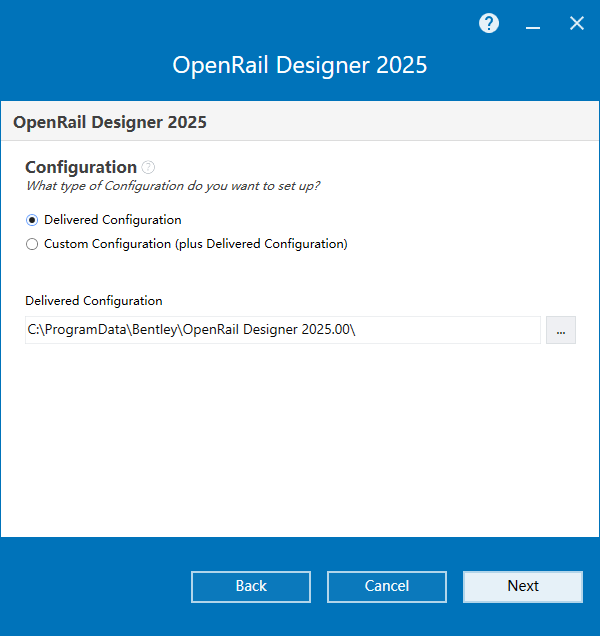Screen dimensions: 600x636
Task: Go to the previous step with Back
Action: [x=251, y=586]
